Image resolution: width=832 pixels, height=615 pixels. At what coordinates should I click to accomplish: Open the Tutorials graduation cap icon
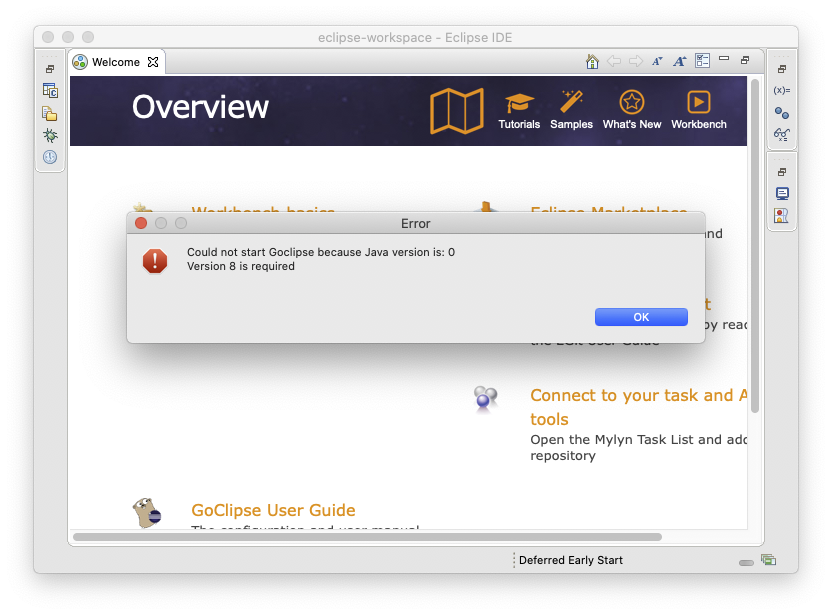(519, 102)
